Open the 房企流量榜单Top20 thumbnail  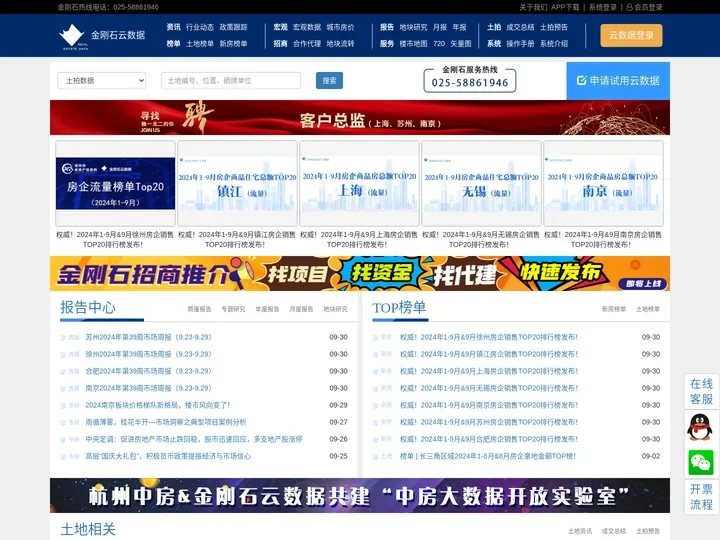[115, 183]
